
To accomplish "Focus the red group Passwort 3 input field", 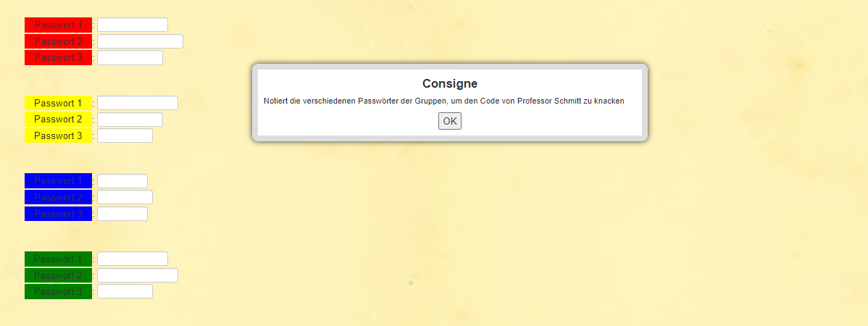I will [x=130, y=57].
